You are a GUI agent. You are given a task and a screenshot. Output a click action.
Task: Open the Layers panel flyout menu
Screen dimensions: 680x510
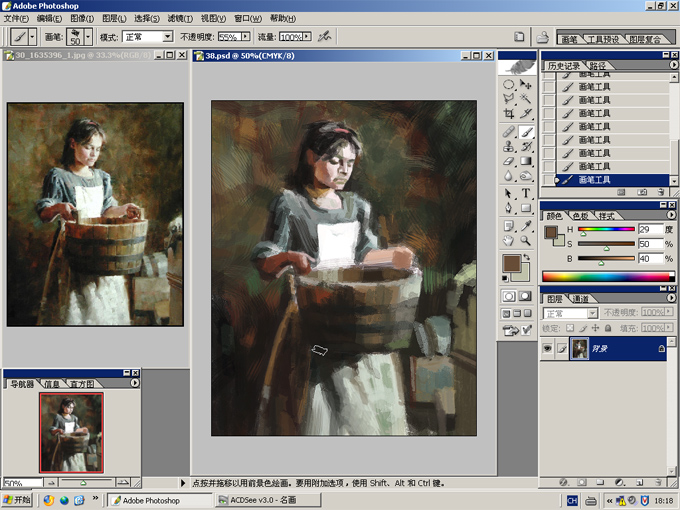[671, 298]
